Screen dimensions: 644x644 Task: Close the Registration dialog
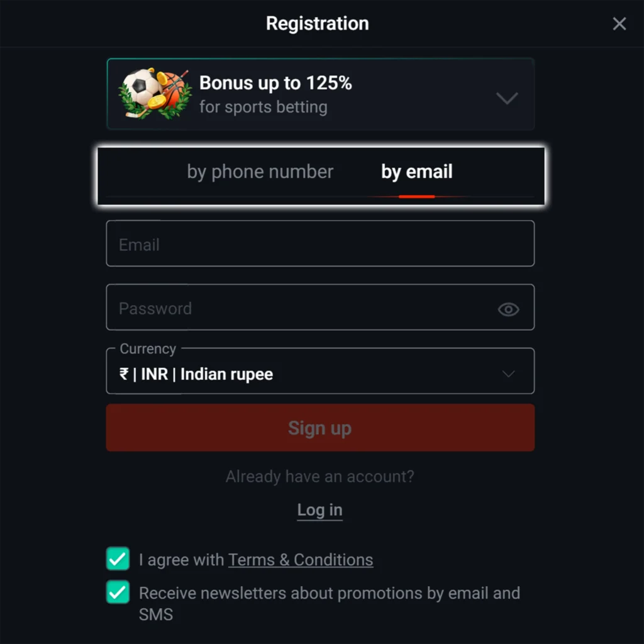[x=619, y=24]
